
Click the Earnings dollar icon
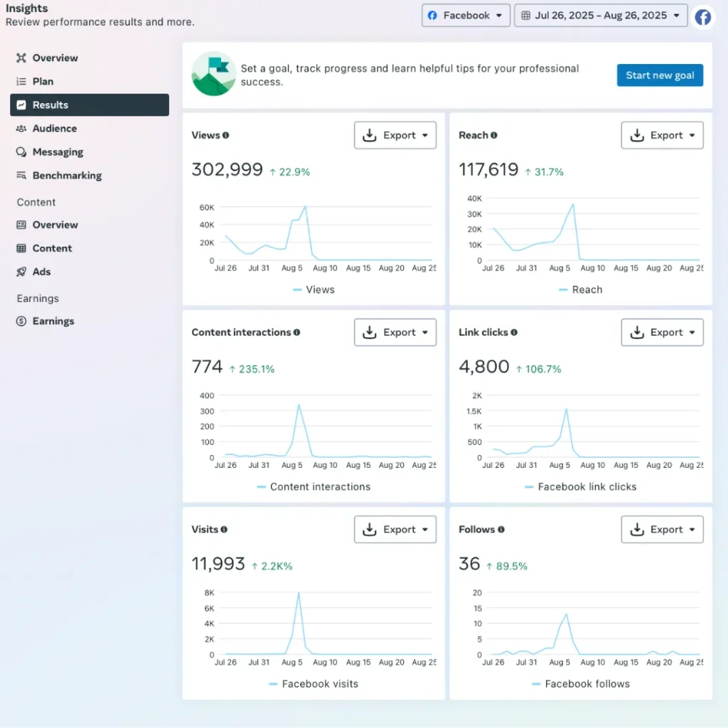(x=21, y=321)
